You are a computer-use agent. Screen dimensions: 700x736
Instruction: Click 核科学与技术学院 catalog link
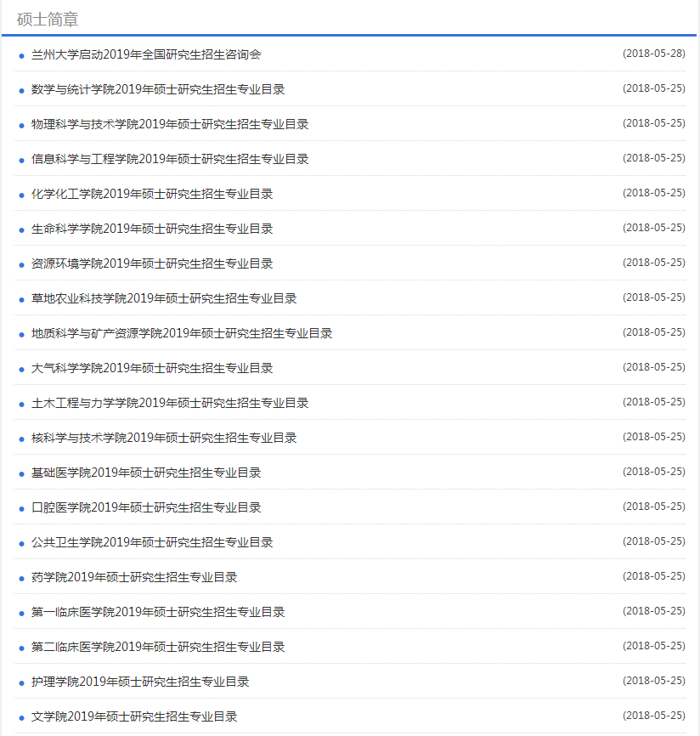164,438
